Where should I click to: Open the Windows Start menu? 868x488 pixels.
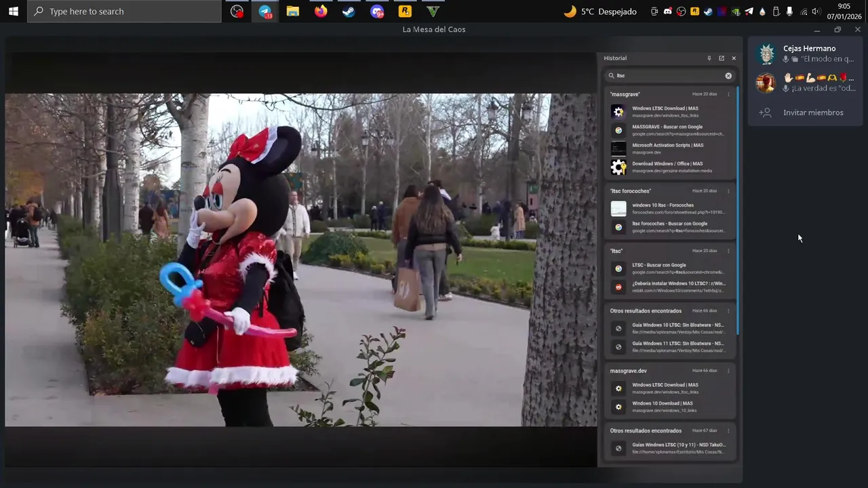click(x=13, y=11)
